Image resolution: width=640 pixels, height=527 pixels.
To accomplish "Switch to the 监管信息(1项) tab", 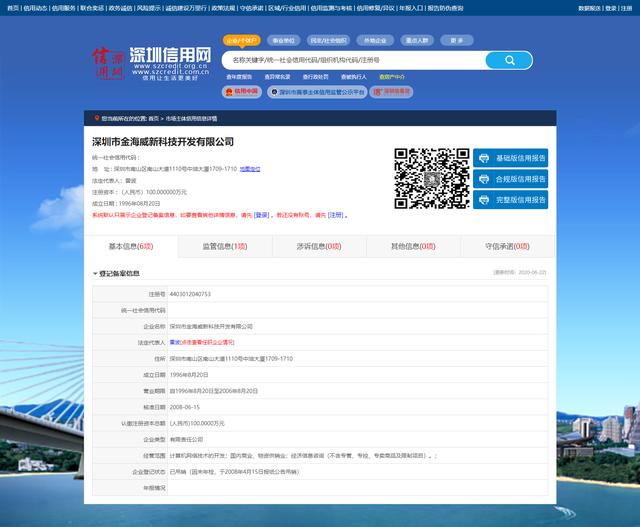I will 225,247.
